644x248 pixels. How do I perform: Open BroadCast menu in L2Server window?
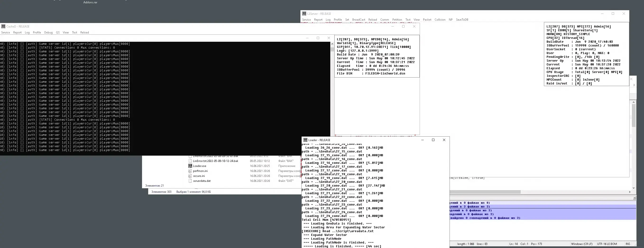(359, 20)
